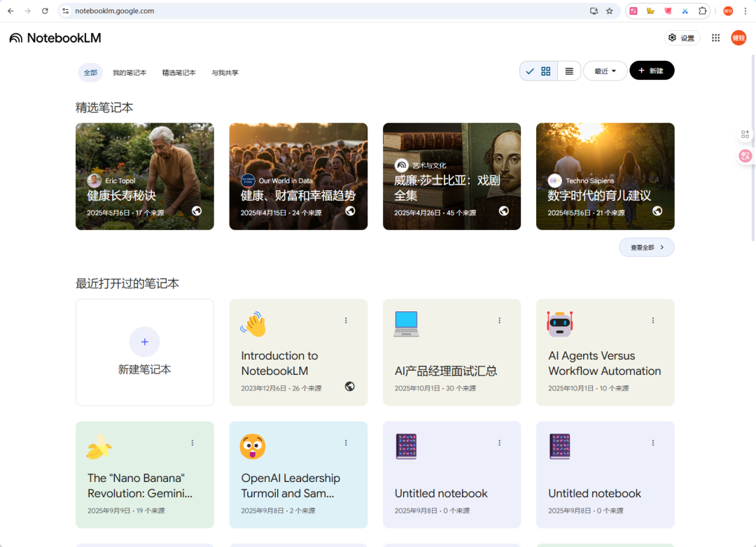Screen dimensions: 756x547
Task: Click the black 新建 button
Action: (x=651, y=71)
